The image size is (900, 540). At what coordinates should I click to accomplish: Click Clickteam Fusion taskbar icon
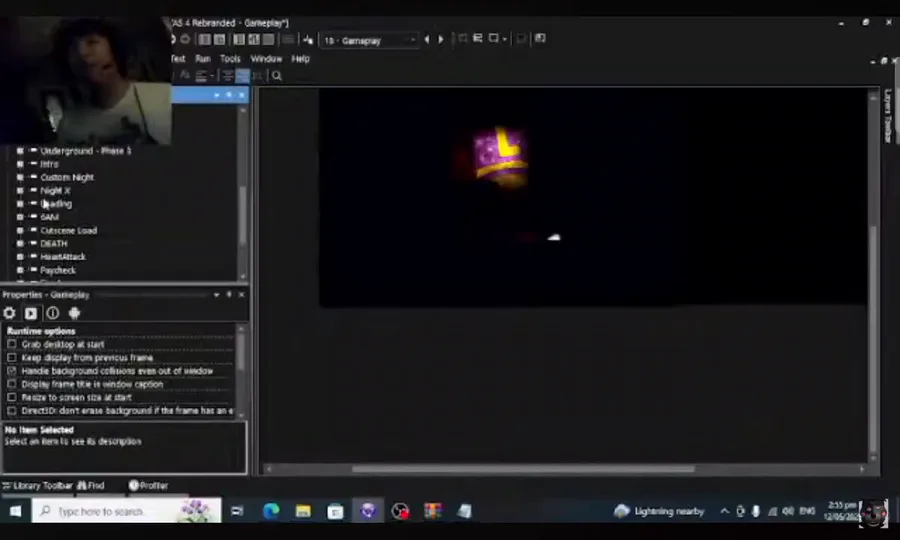pyautogui.click(x=368, y=510)
